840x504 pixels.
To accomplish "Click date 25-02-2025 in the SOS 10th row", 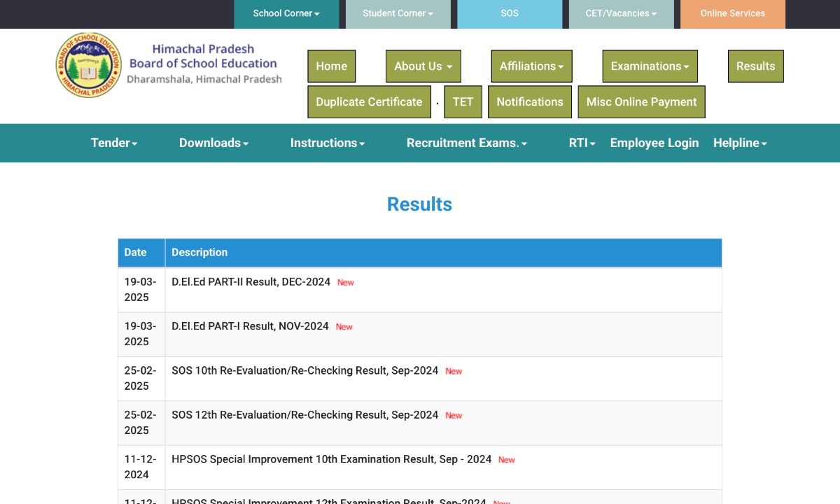I will point(141,378).
